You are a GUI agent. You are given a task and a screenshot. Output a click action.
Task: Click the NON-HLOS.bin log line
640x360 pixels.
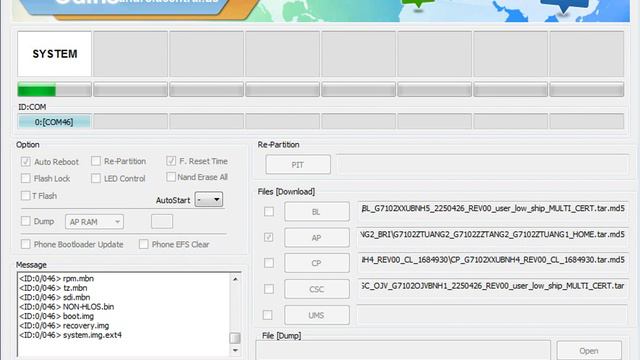point(67,307)
